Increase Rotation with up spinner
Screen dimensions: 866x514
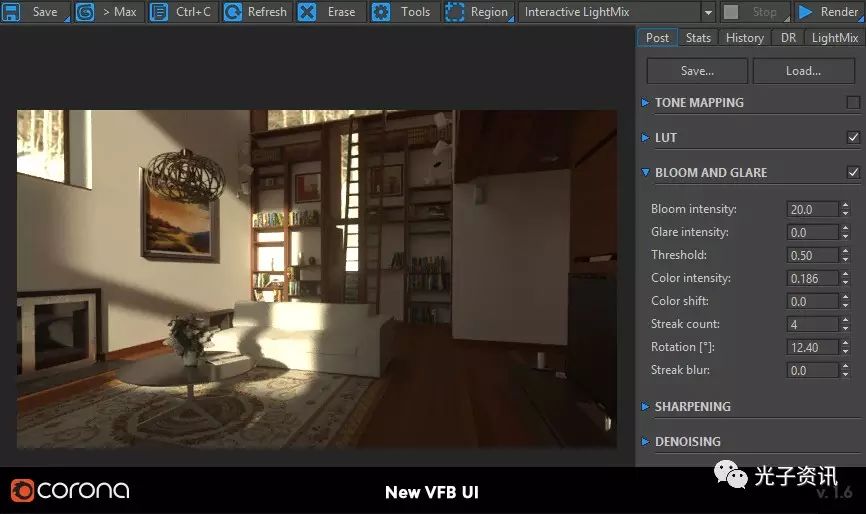845,343
